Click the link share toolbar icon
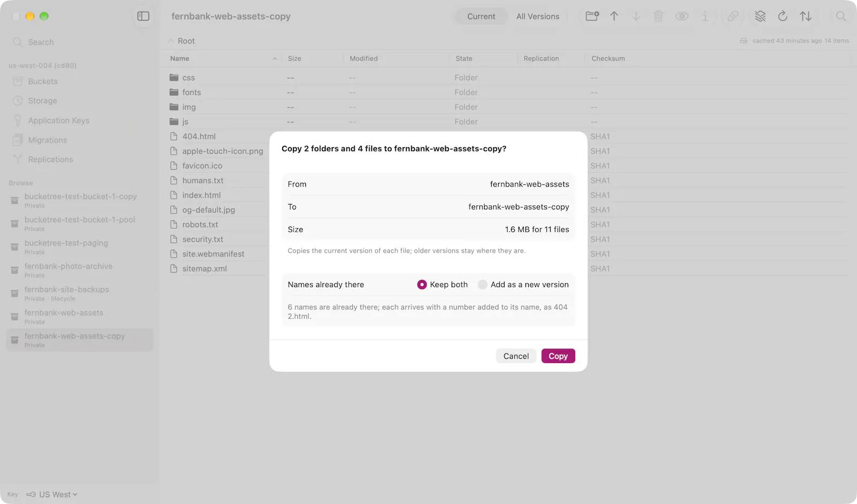Screen dimensions: 857x504 click(733, 16)
